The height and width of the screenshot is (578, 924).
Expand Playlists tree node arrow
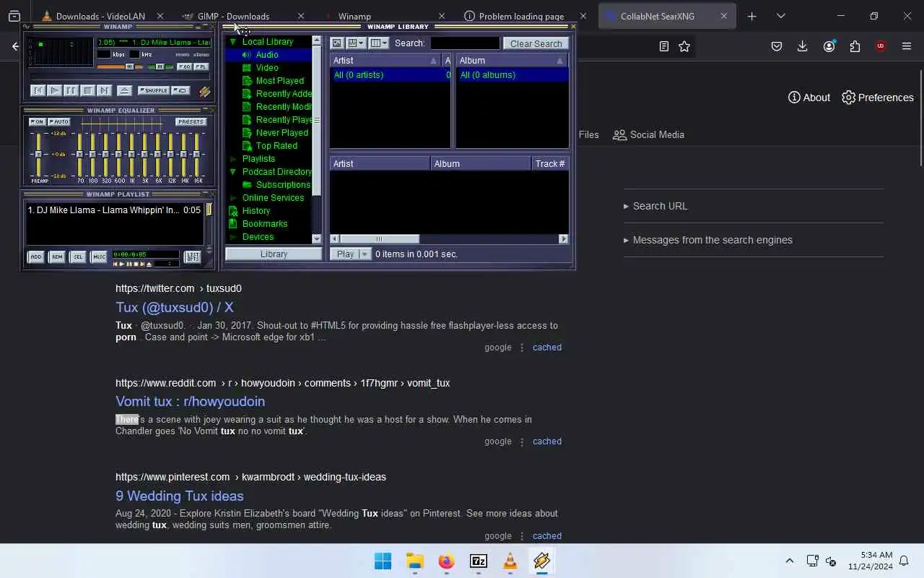click(233, 159)
